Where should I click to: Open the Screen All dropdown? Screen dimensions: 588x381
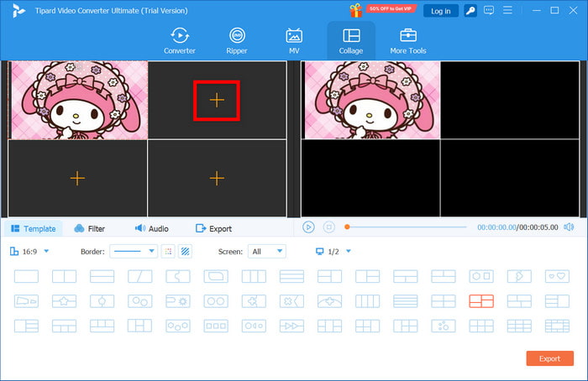click(x=266, y=252)
